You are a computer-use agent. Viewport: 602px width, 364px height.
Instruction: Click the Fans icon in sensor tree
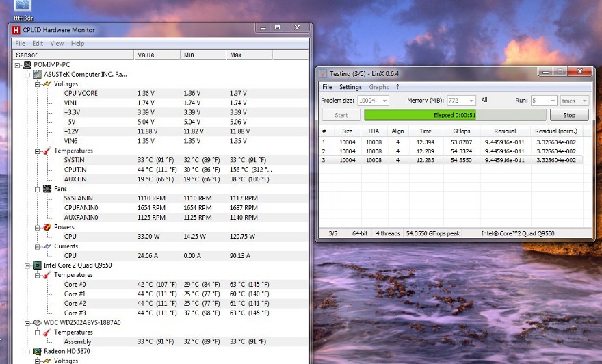point(47,188)
